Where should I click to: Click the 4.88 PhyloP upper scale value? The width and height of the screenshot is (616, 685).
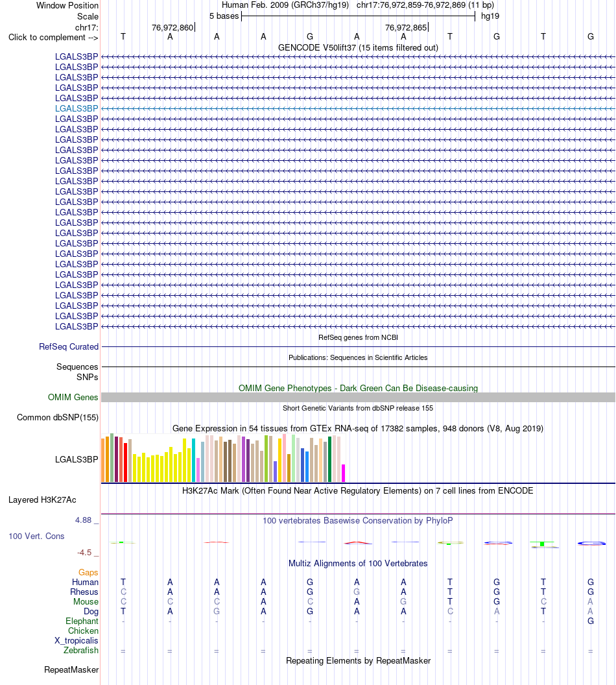click(84, 520)
